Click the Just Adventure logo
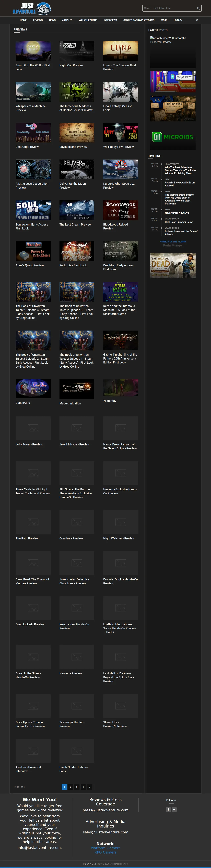 [x=32, y=8]
